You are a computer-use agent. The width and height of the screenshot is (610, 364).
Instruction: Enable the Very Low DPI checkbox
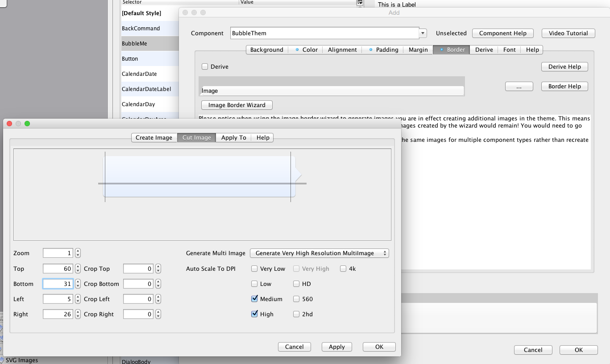point(254,269)
